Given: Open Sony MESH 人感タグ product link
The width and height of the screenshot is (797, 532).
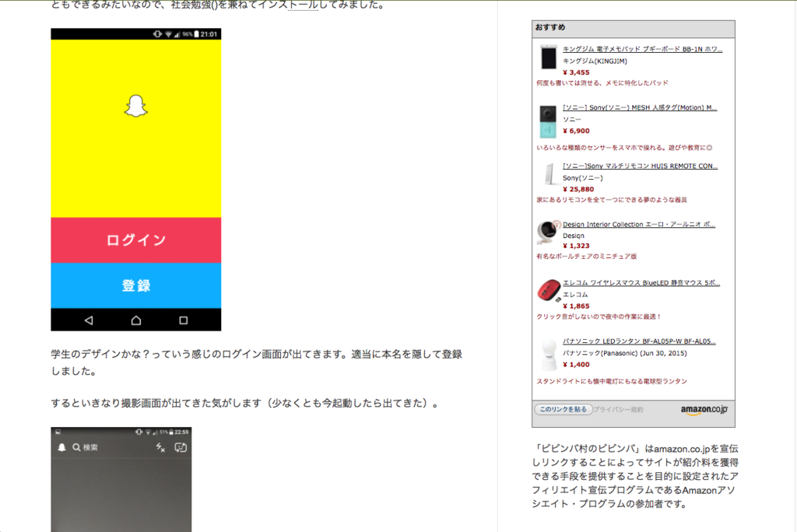Looking at the screenshot, I should [640, 107].
